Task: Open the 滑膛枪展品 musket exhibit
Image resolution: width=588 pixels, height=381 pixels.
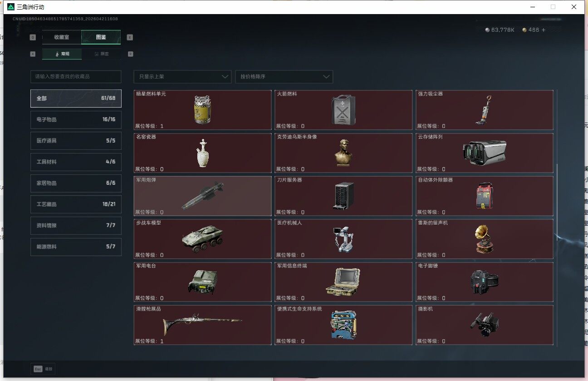Action: [202, 325]
